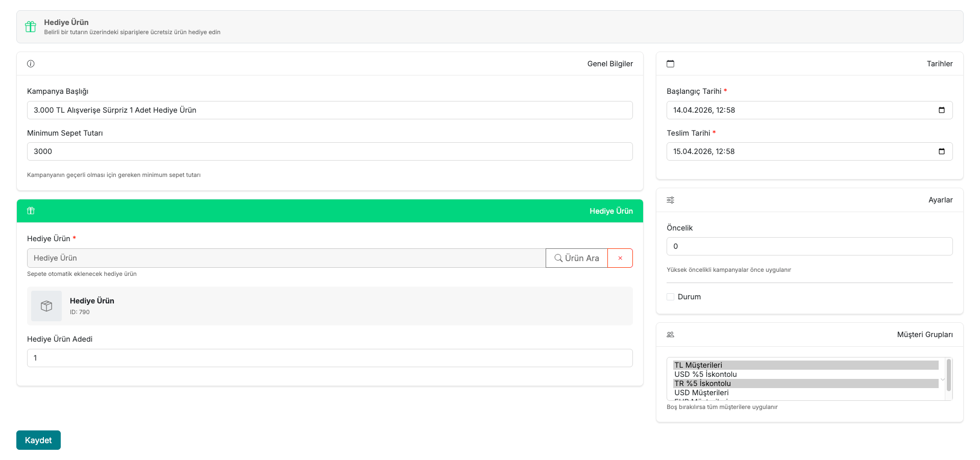Image resolution: width=980 pixels, height=460 pixels.
Task: Click the info icon beside Genel Bilgiler
Action: pos(31,64)
